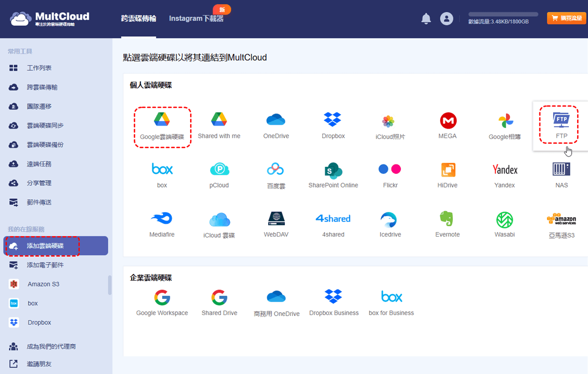Add box from the personal cloud grid

coord(162,169)
